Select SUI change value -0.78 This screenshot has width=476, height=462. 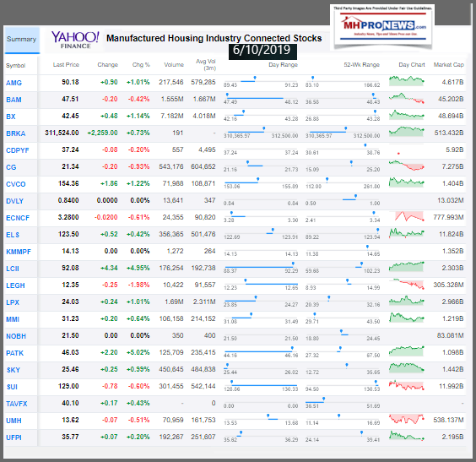pos(110,386)
